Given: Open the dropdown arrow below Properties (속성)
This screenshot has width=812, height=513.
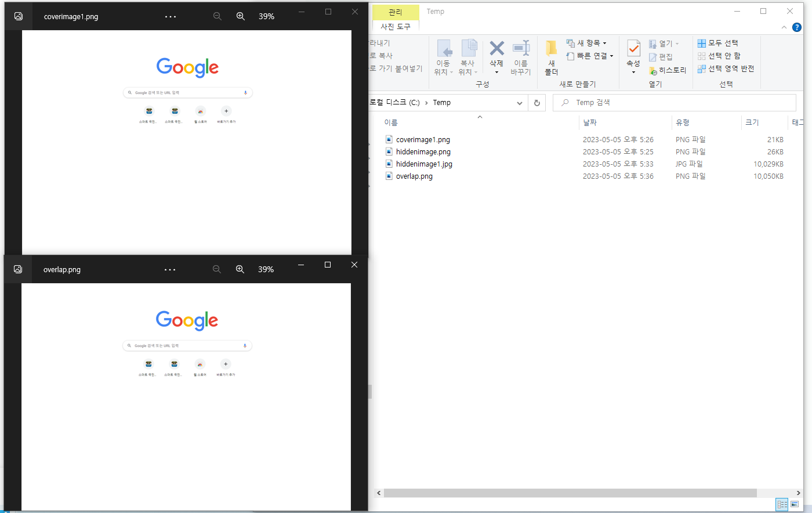Looking at the screenshot, I should 633,73.
